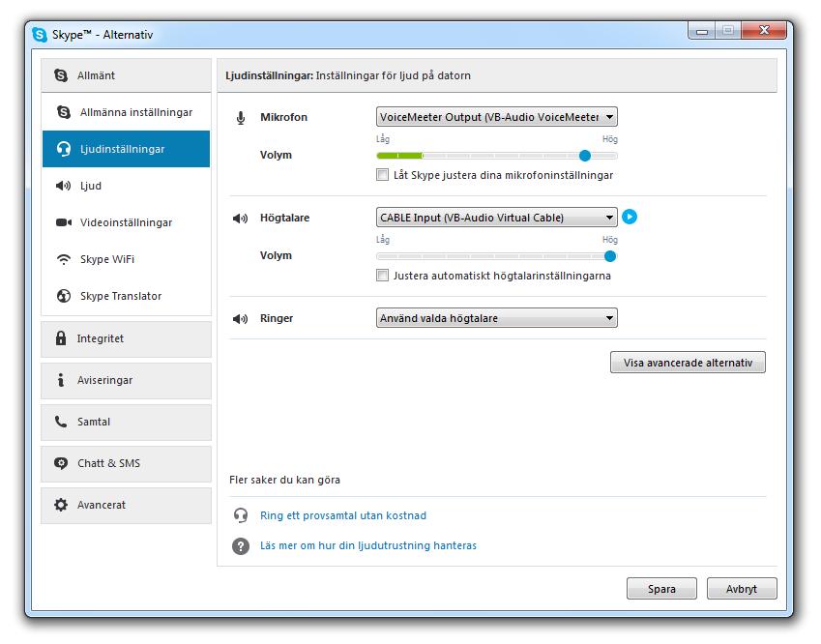This screenshot has height=644, width=821.
Task: Open the Mikrofon device dropdown
Action: click(496, 117)
